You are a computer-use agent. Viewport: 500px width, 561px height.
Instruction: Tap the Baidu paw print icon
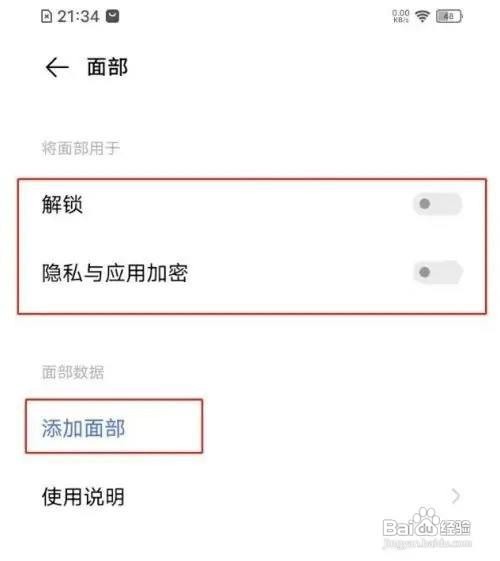[426, 518]
